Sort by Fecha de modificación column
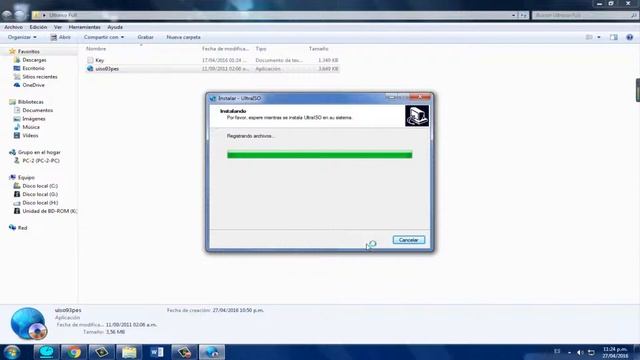Screen dimensions: 640x360 225,49
